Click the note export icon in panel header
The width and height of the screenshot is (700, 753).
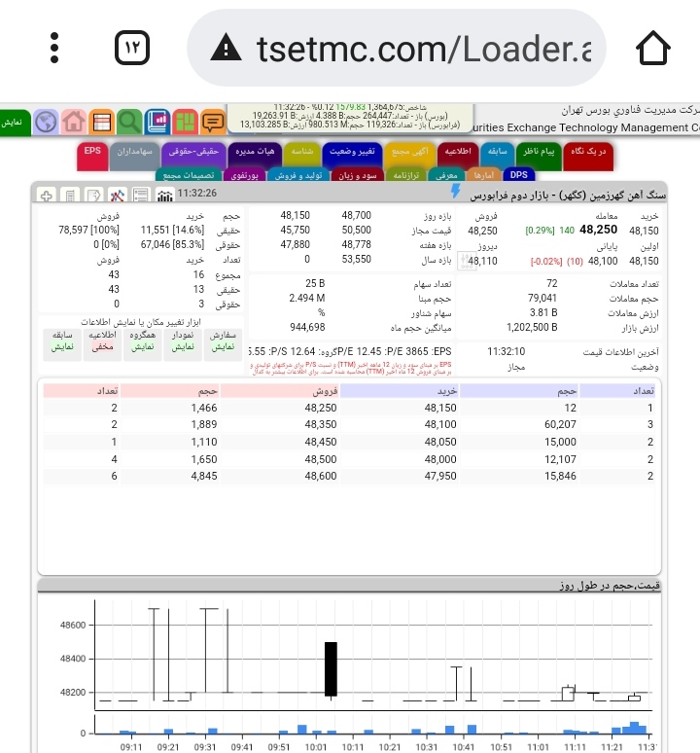coord(93,195)
